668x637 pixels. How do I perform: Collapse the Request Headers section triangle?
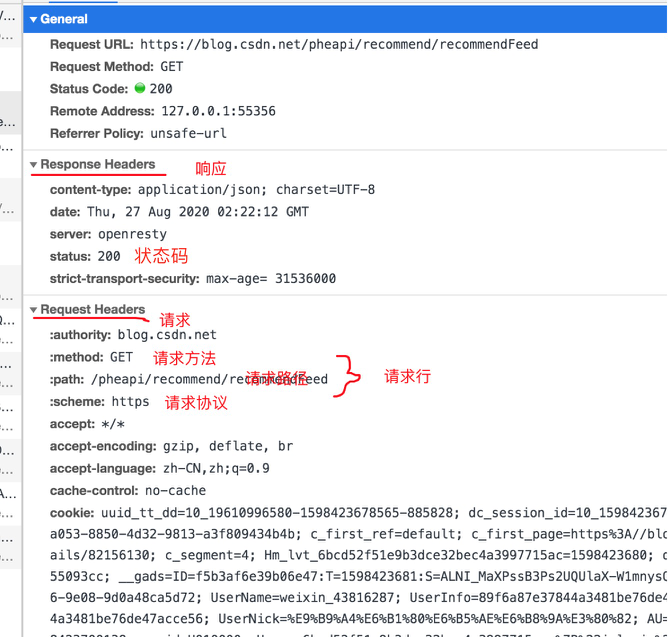click(33, 310)
